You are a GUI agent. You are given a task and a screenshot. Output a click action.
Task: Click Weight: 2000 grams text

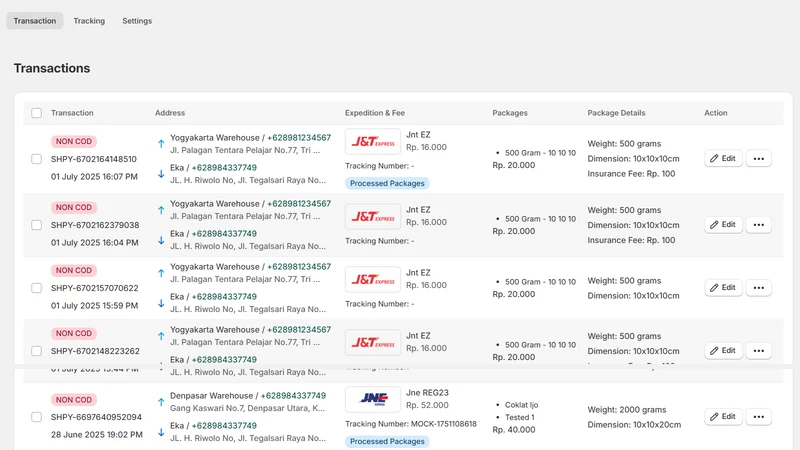(627, 410)
